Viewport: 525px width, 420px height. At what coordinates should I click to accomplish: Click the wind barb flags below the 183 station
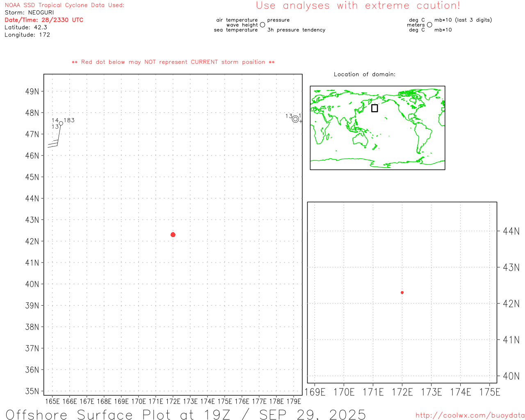[x=53, y=143]
